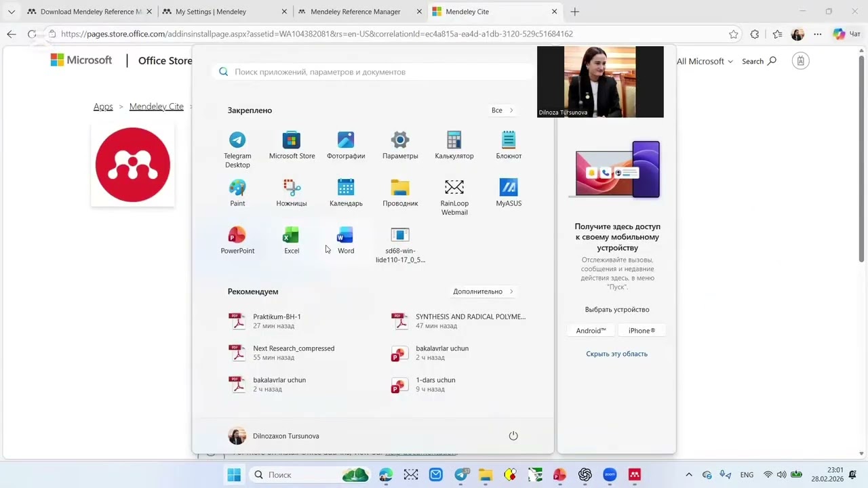Open Telegram icon on the taskbar

tap(461, 475)
